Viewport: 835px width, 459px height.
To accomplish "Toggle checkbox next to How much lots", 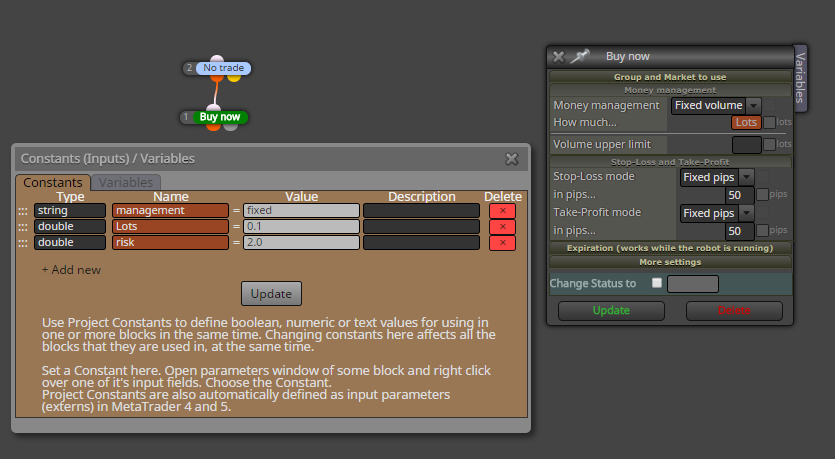I will click(x=769, y=122).
